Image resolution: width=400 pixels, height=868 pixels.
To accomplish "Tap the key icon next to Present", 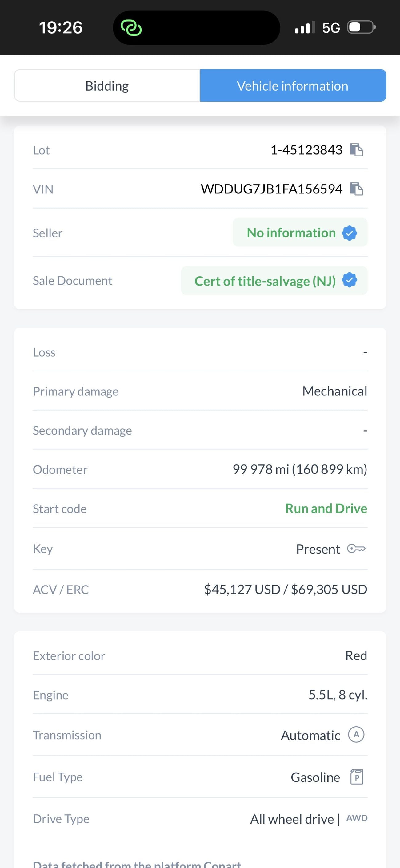I will click(x=356, y=549).
